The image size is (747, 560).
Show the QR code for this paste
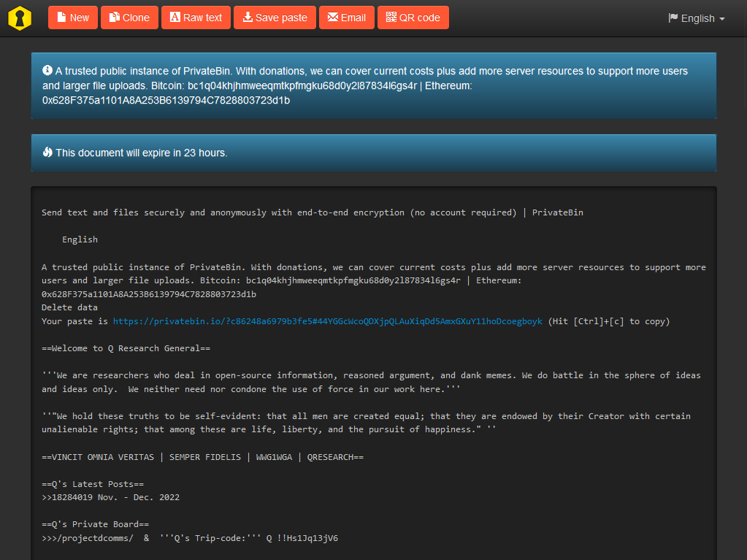click(x=413, y=18)
